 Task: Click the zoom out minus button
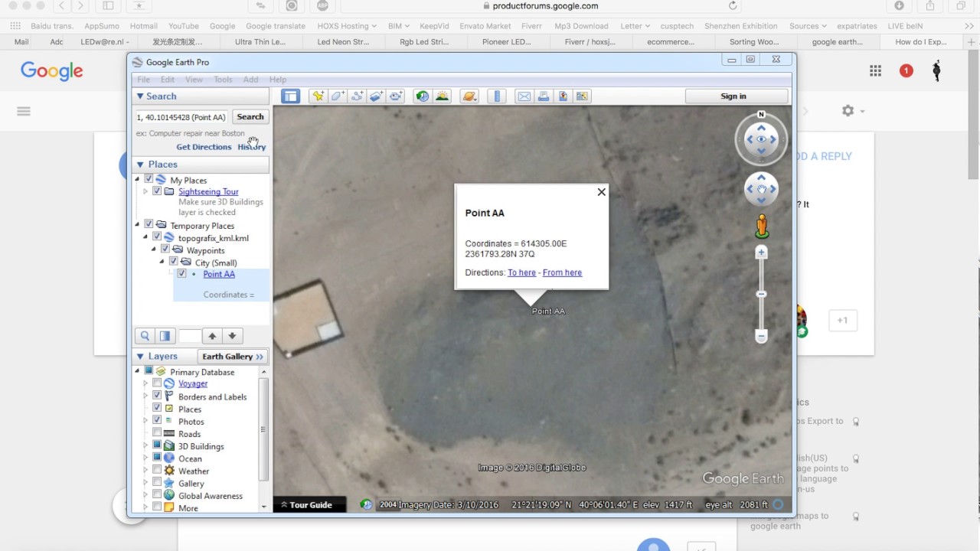coord(761,336)
